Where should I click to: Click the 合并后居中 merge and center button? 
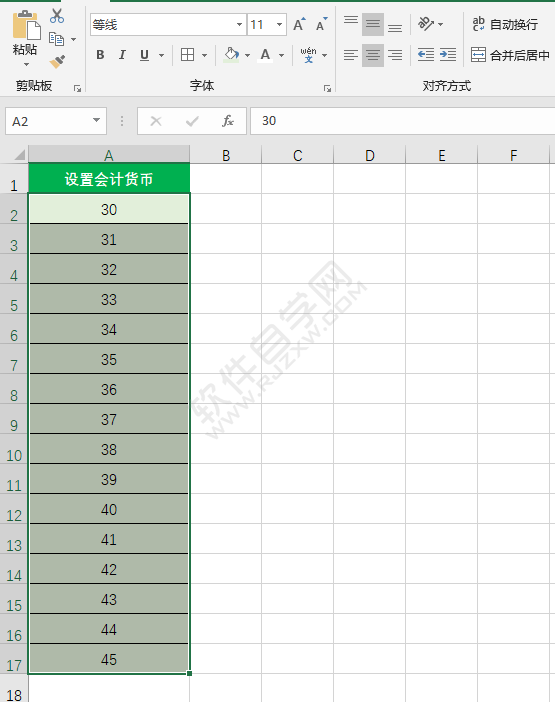point(510,55)
